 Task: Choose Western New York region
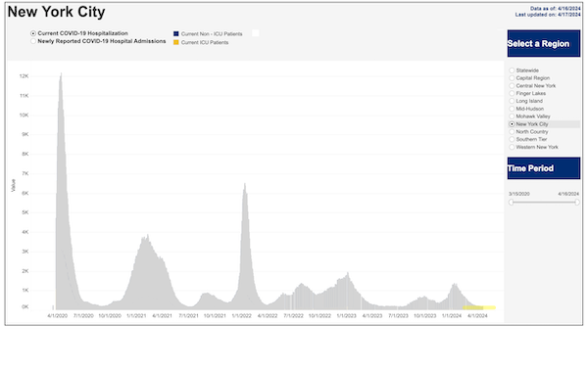click(512, 147)
